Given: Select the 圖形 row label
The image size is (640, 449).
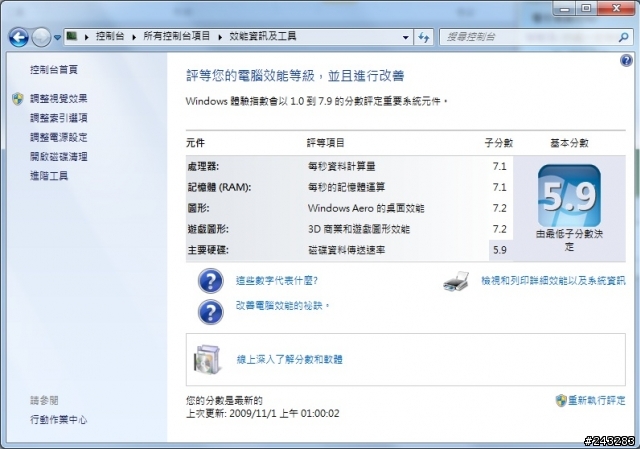Looking at the screenshot, I should (198, 208).
